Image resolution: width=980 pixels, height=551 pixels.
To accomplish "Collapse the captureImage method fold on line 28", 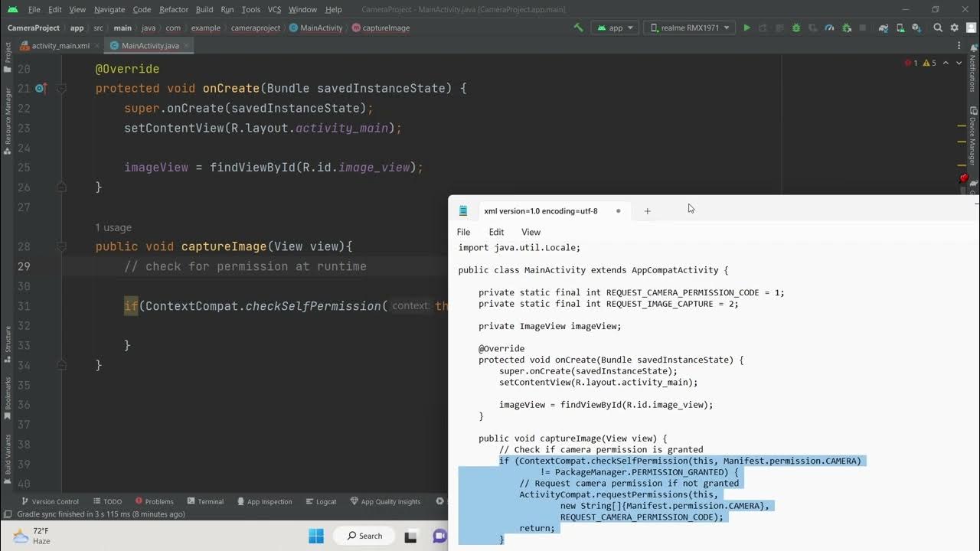I will [x=62, y=246].
